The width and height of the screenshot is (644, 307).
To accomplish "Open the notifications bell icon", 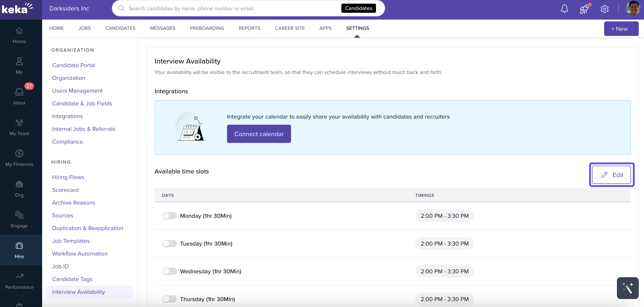I will point(564,9).
